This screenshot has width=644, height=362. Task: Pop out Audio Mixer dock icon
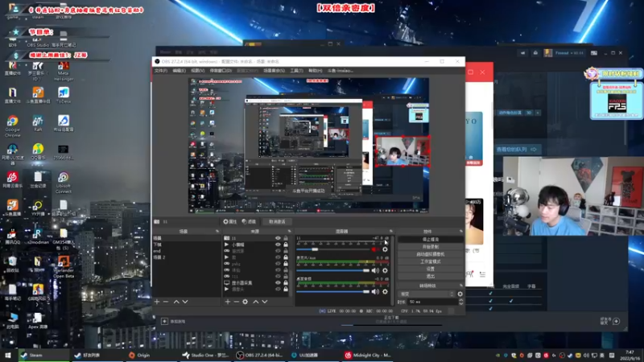tap(391, 232)
